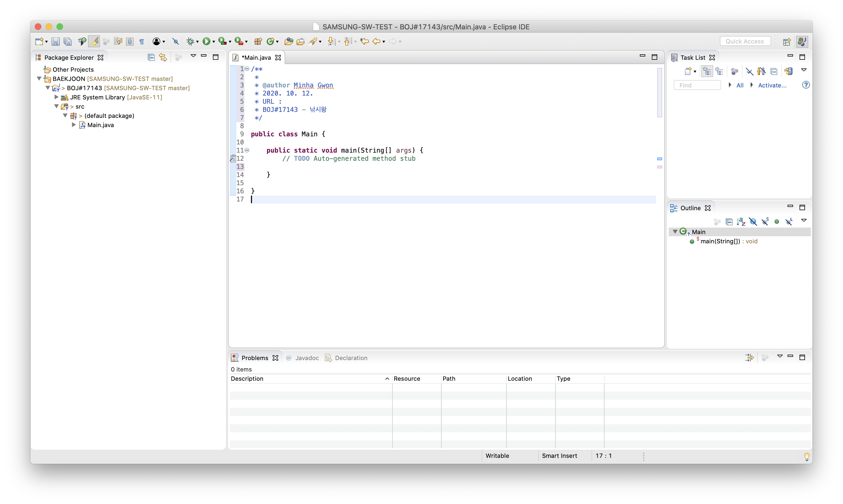843x504 pixels.
Task: Start debugging with the bug icon
Action: click(x=190, y=42)
